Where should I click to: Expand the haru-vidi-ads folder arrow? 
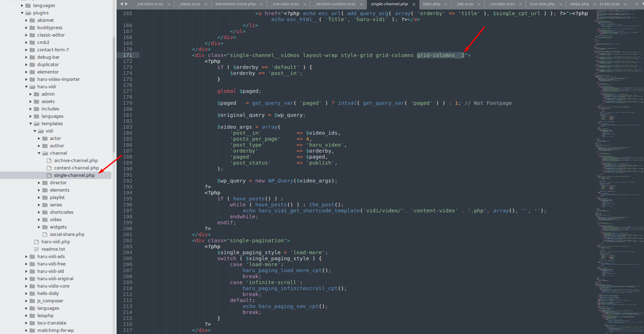tap(26, 257)
